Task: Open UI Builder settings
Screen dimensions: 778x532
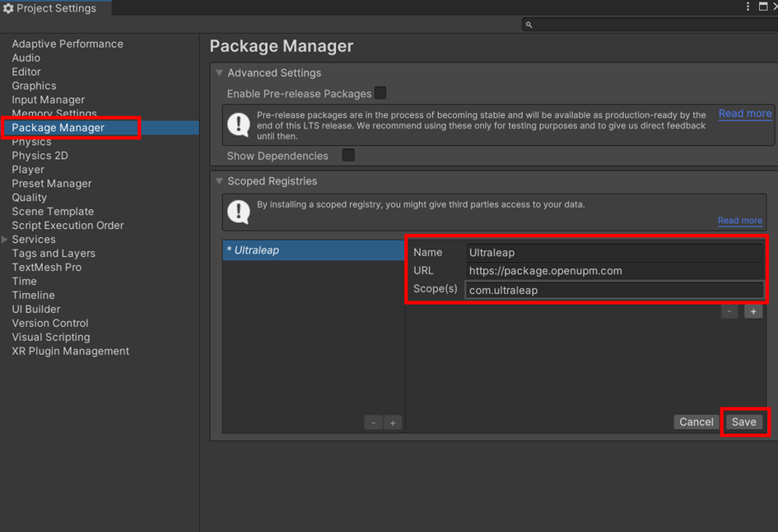Action: click(35, 309)
